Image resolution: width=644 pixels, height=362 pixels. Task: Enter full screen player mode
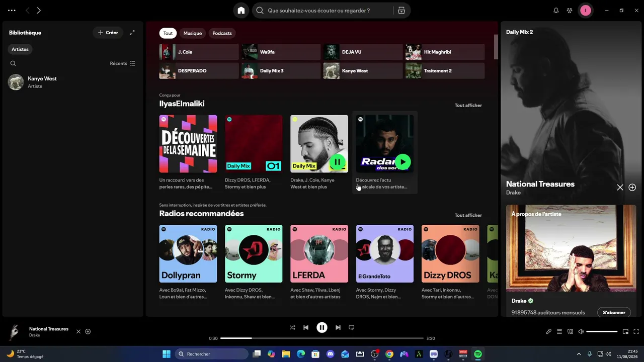[x=636, y=332]
